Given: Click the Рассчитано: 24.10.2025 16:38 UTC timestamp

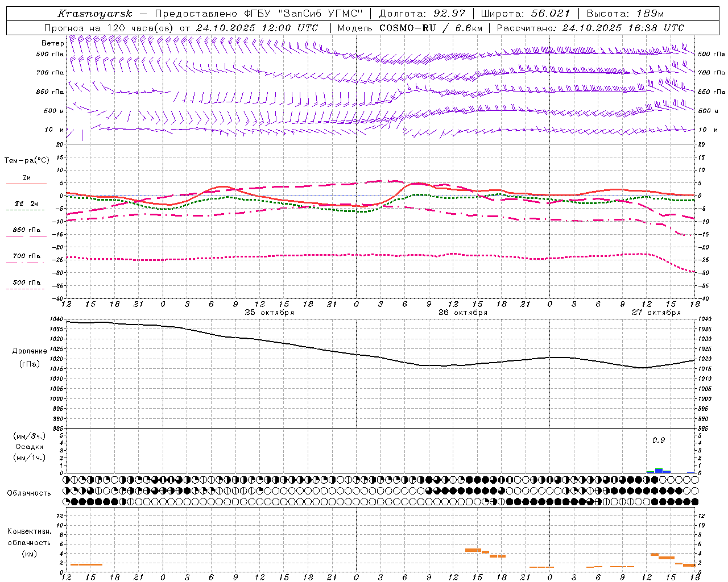Looking at the screenshot, I should click(590, 28).
